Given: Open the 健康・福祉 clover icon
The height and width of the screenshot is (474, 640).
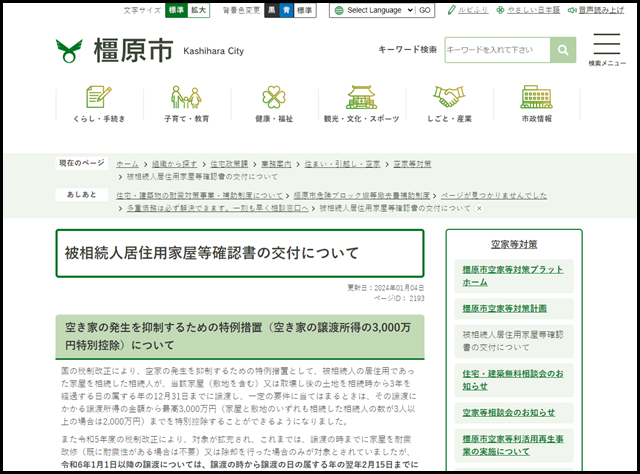Looking at the screenshot, I should (x=274, y=97).
